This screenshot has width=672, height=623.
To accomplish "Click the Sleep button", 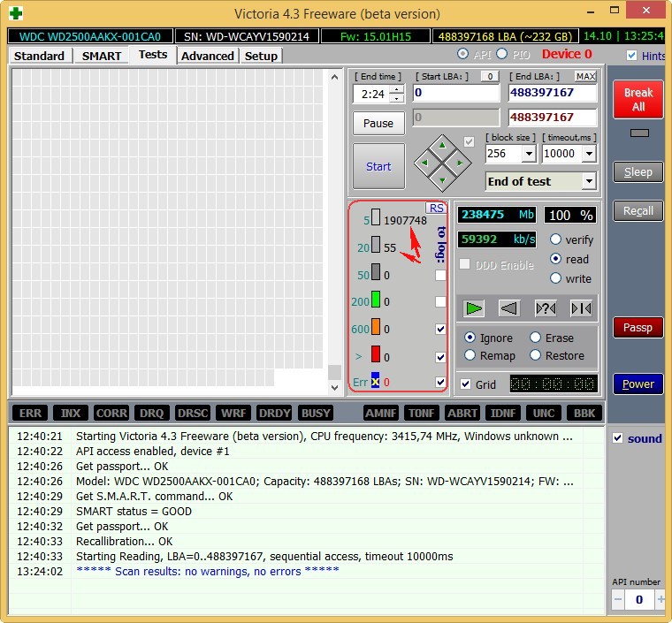I will coord(638,172).
